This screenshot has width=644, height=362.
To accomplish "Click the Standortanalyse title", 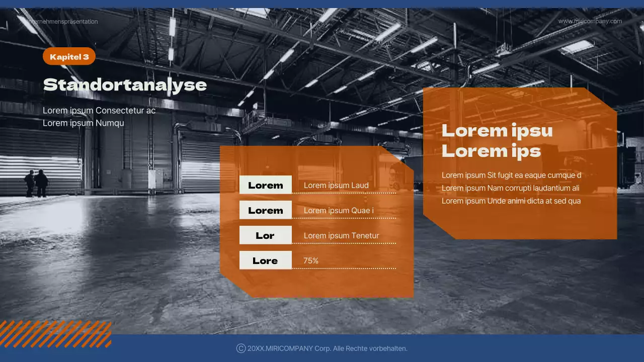I will (x=125, y=85).
